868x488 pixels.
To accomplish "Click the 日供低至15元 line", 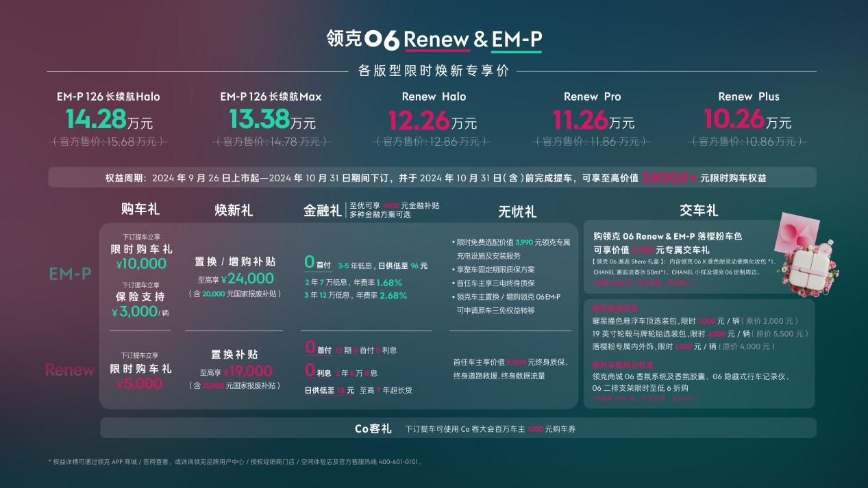I will 358,390.
